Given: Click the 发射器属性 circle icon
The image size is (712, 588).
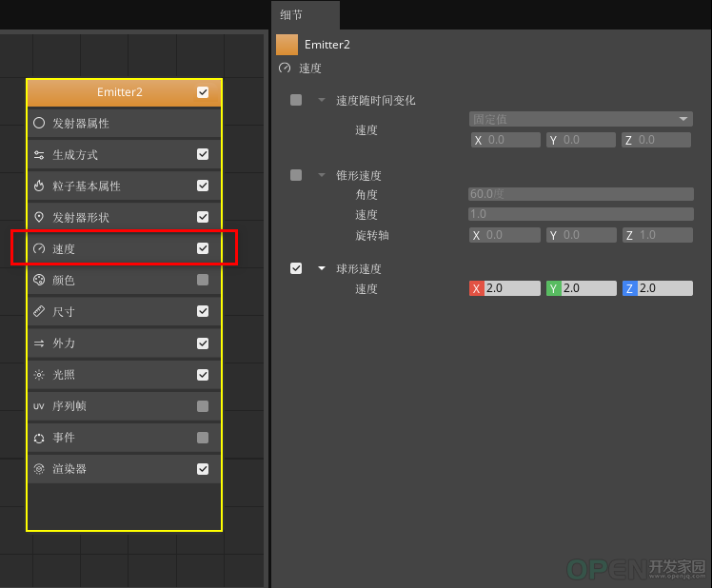Looking at the screenshot, I should click(x=39, y=123).
